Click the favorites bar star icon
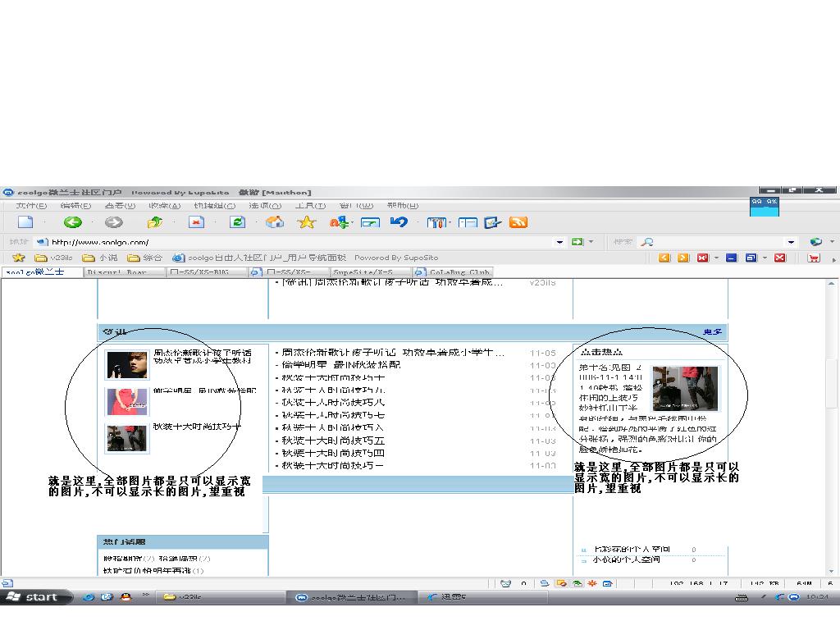 pyautogui.click(x=19, y=258)
